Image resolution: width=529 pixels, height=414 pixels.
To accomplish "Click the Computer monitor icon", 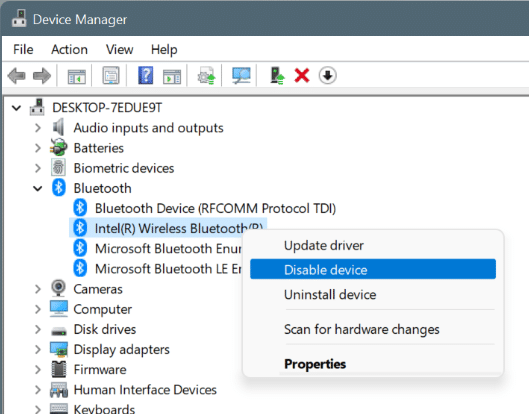I will [59, 309].
